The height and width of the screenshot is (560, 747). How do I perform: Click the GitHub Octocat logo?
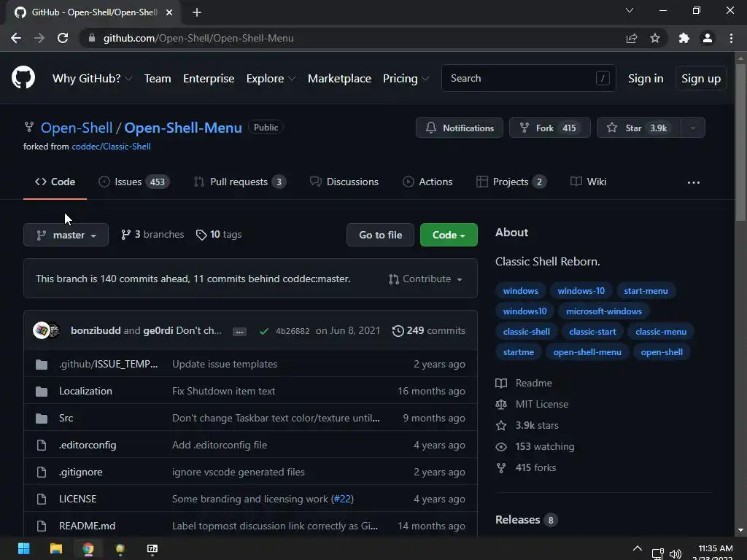click(x=23, y=77)
